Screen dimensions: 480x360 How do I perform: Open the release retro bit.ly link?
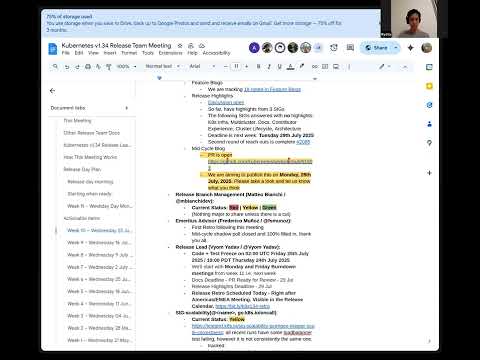coord(243,306)
